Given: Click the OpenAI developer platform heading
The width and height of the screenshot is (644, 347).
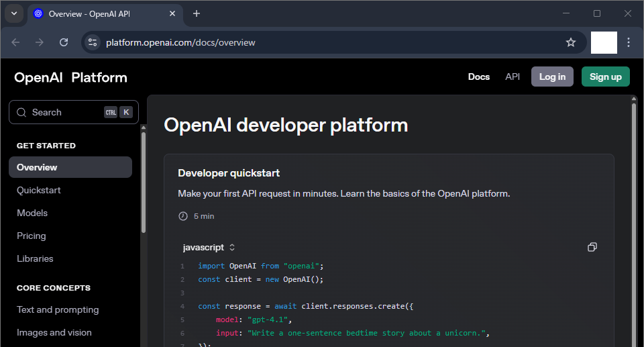Looking at the screenshot, I should click(x=286, y=125).
